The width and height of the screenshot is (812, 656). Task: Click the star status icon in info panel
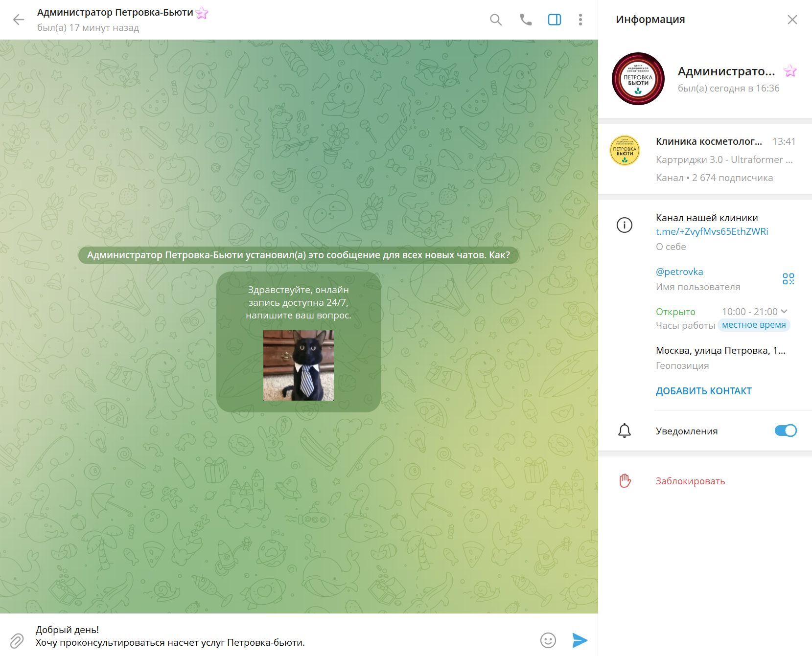[x=790, y=71]
